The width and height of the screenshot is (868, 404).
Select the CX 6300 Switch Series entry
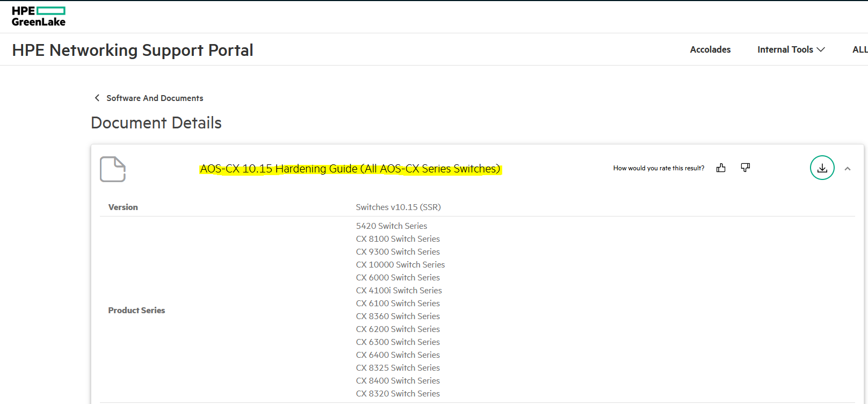point(398,342)
